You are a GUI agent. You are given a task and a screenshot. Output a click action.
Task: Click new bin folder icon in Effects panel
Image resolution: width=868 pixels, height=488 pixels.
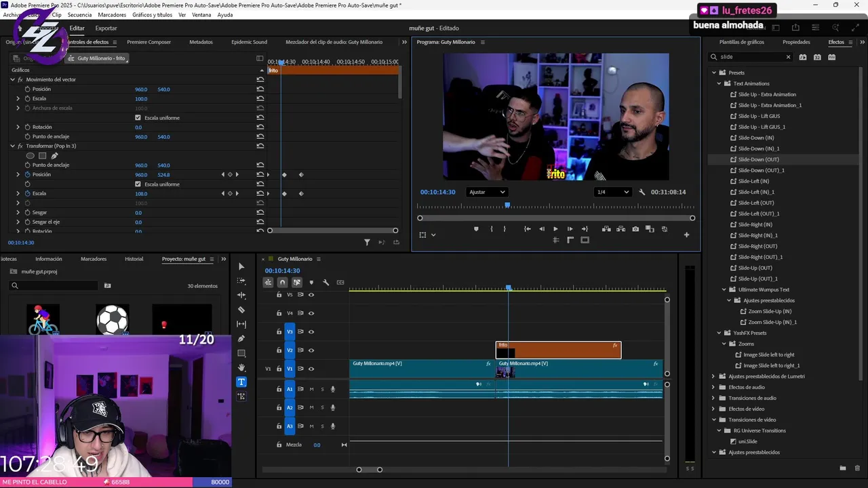point(843,468)
